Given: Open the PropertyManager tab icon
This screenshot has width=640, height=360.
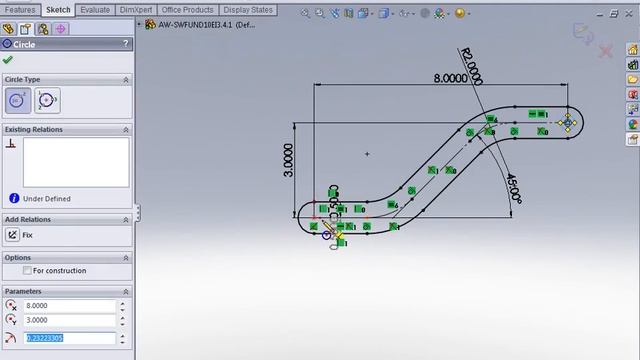Looking at the screenshot, I should [x=26, y=29].
